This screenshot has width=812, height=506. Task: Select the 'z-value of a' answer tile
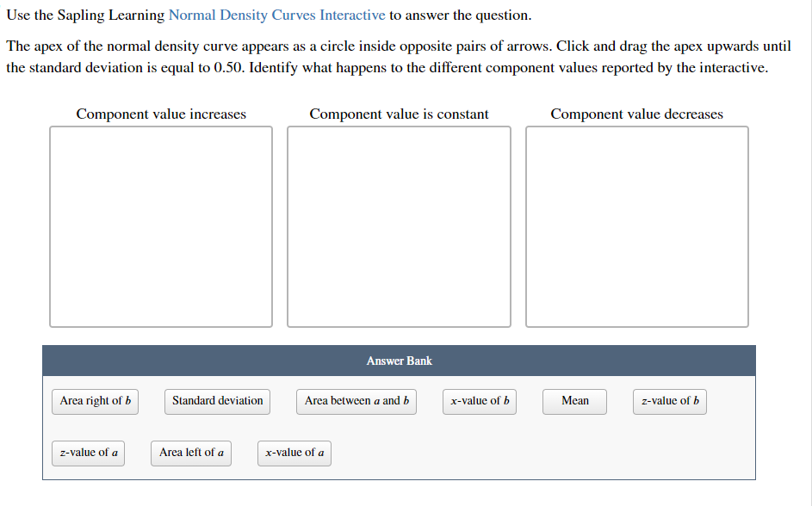(88, 453)
